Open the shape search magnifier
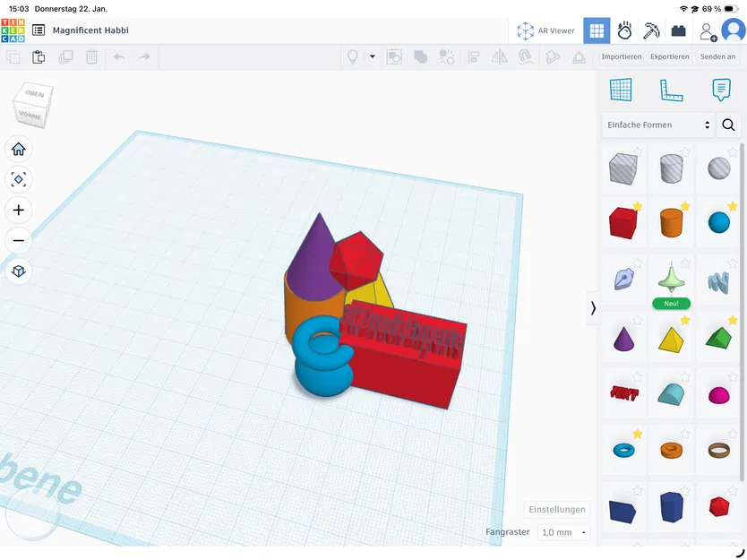Image resolution: width=747 pixels, height=560 pixels. coord(726,125)
